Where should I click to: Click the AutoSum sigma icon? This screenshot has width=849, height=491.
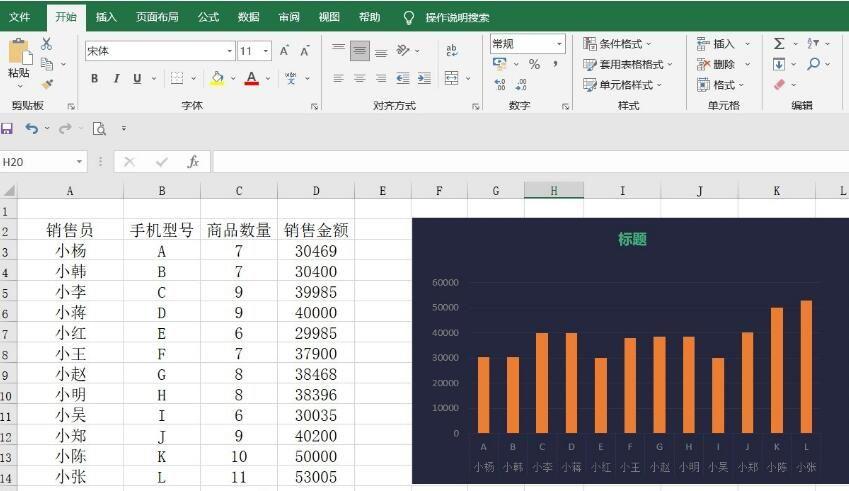779,43
